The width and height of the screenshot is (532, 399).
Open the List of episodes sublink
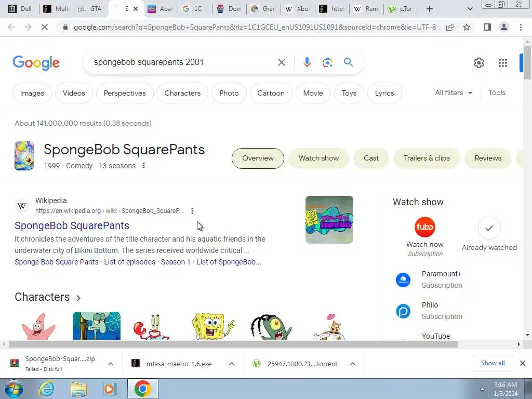(x=129, y=262)
